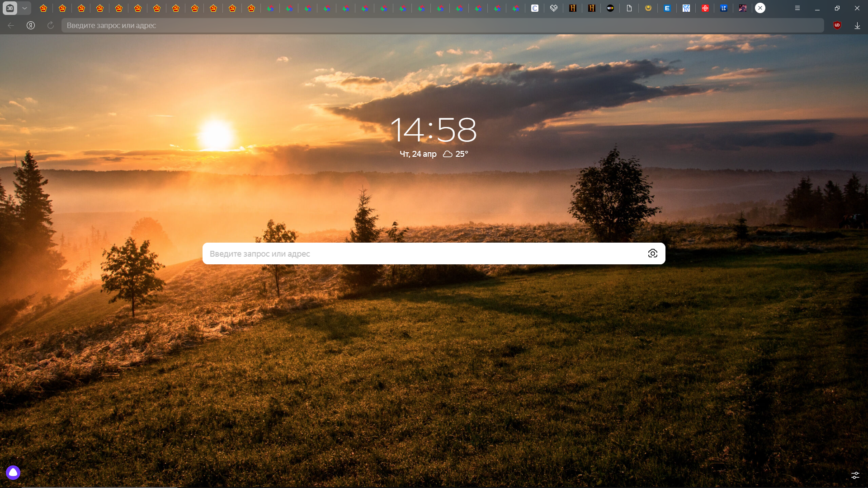
Task: Start image search with the camera icon
Action: (653, 253)
